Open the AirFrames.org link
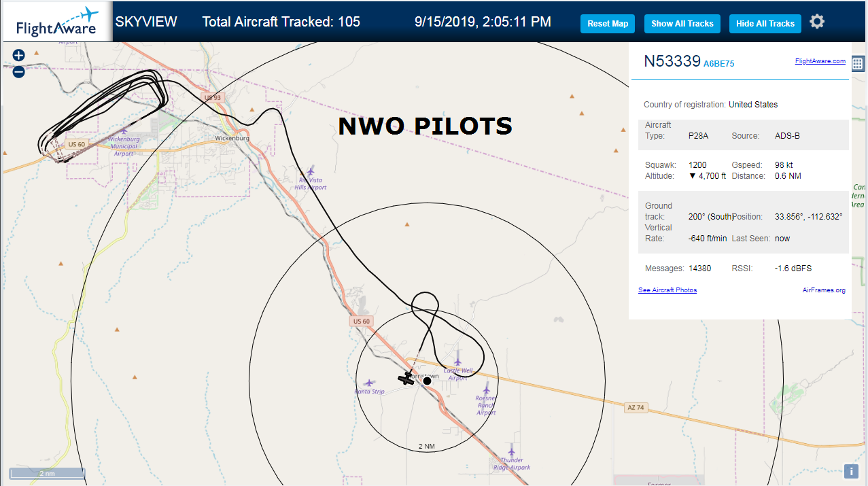Screen dimensions: 868x486 [x=824, y=290]
